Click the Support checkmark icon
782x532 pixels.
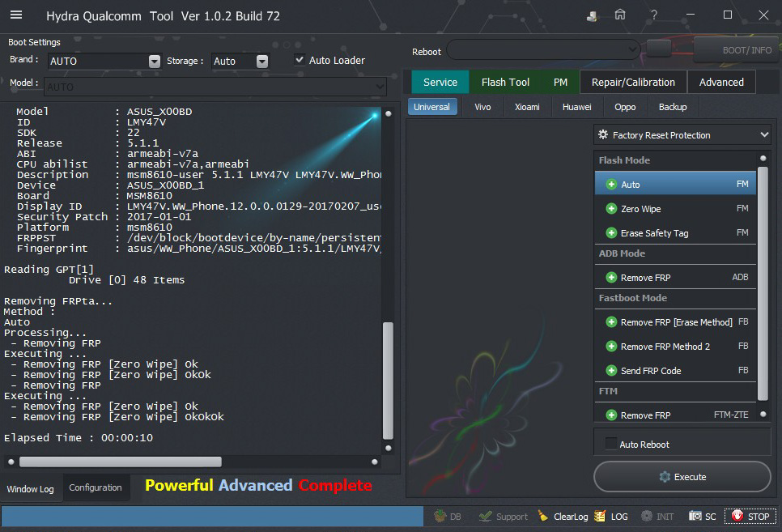point(485,516)
